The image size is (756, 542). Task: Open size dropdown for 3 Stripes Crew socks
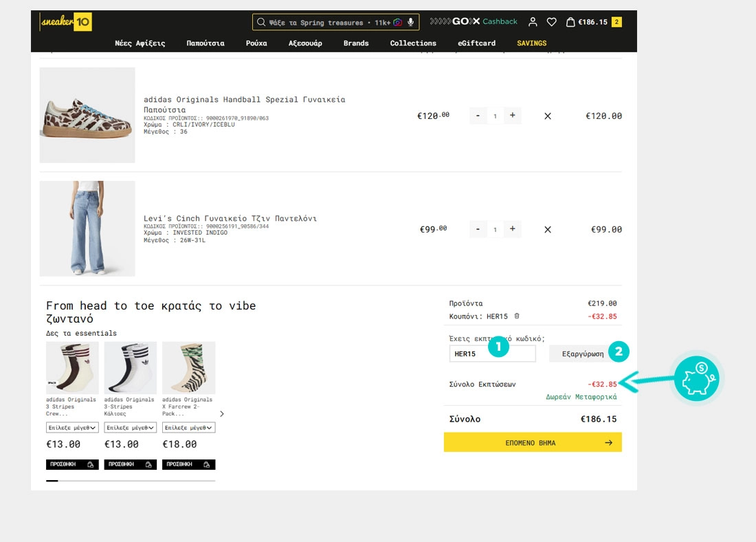[72, 428]
